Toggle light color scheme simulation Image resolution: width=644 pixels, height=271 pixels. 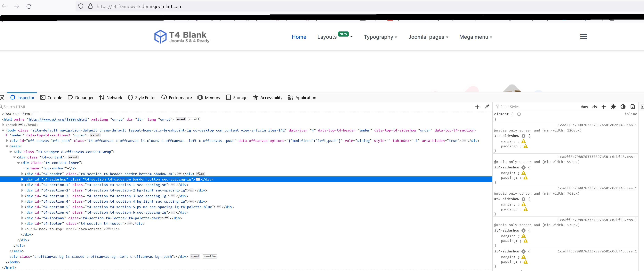coord(613,107)
